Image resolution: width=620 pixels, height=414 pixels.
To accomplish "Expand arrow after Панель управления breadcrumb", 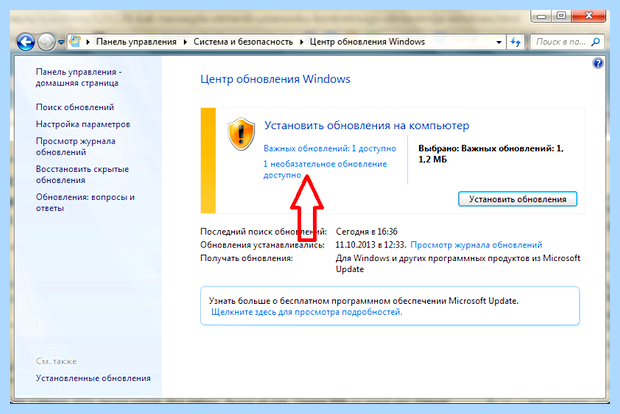I will pyautogui.click(x=185, y=42).
